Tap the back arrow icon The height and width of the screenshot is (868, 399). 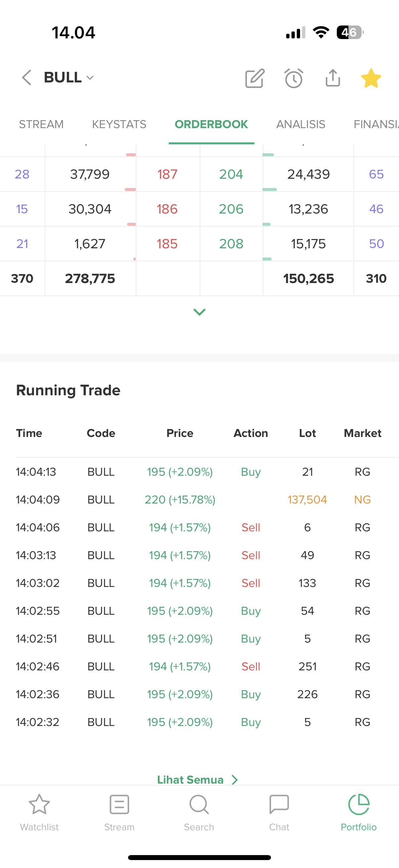(26, 77)
